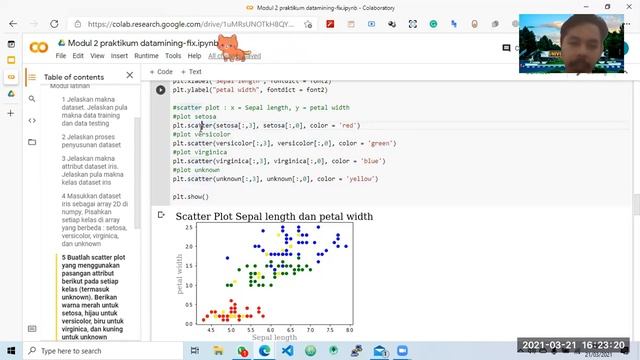Screen dimensions: 640x360
Task: Open Task View on the taskbar
Action: click(195, 351)
